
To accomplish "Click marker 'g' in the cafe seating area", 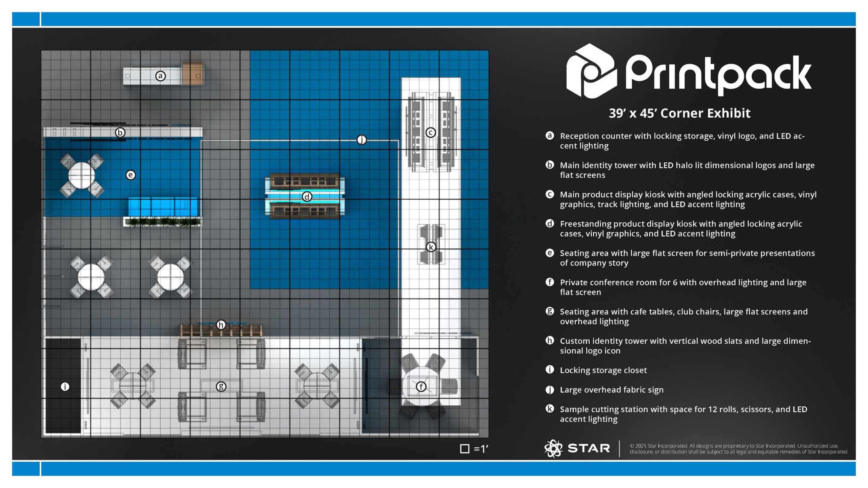I will click(x=221, y=386).
